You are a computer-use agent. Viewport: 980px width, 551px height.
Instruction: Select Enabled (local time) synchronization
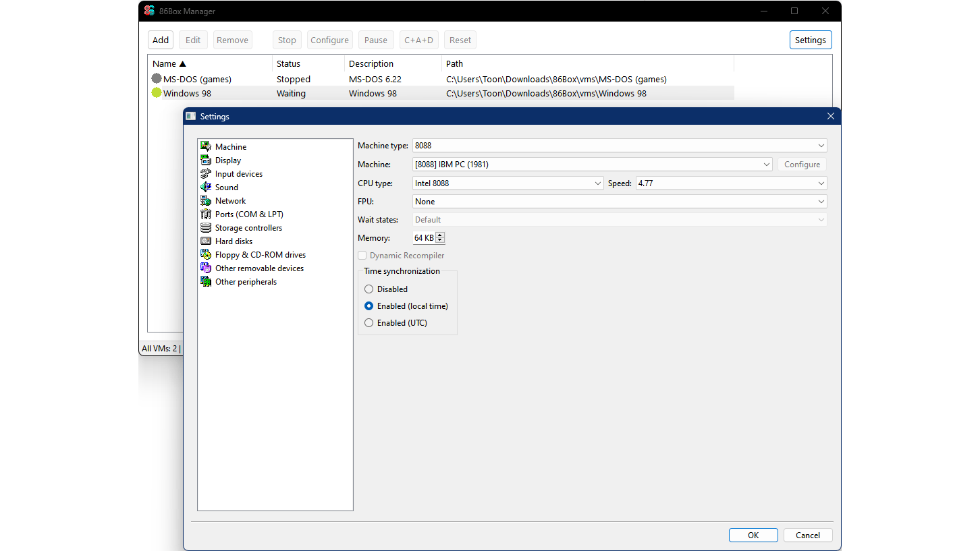pyautogui.click(x=369, y=306)
